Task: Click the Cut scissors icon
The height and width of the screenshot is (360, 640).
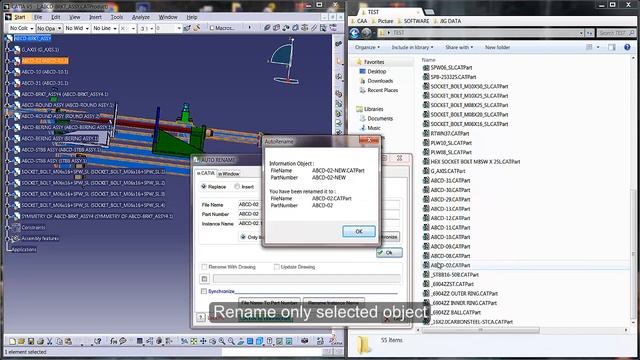Action: click(x=49, y=341)
